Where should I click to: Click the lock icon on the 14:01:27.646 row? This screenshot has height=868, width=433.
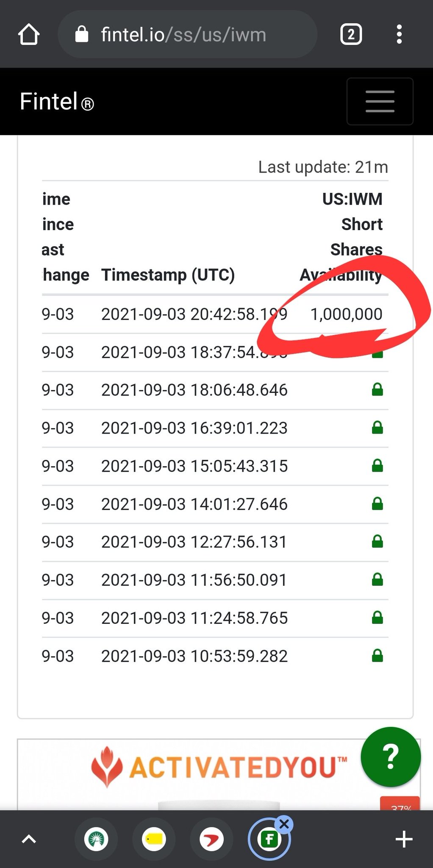pos(377,504)
